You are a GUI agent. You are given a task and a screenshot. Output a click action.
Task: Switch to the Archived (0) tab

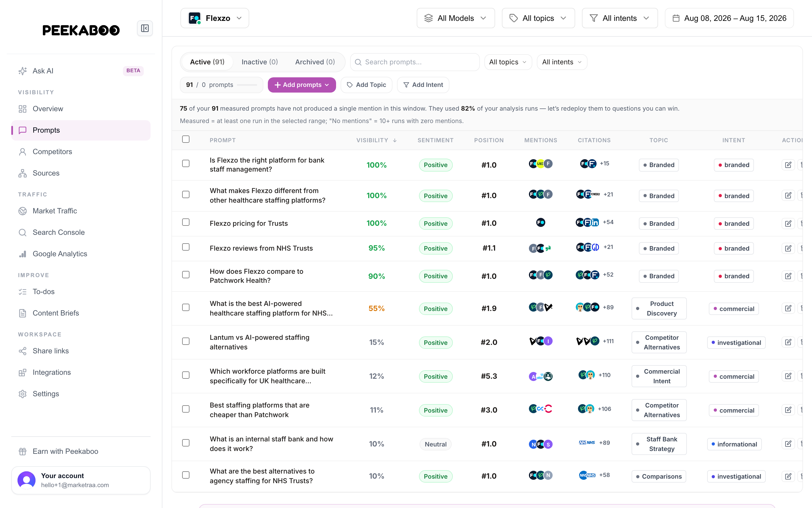(315, 62)
